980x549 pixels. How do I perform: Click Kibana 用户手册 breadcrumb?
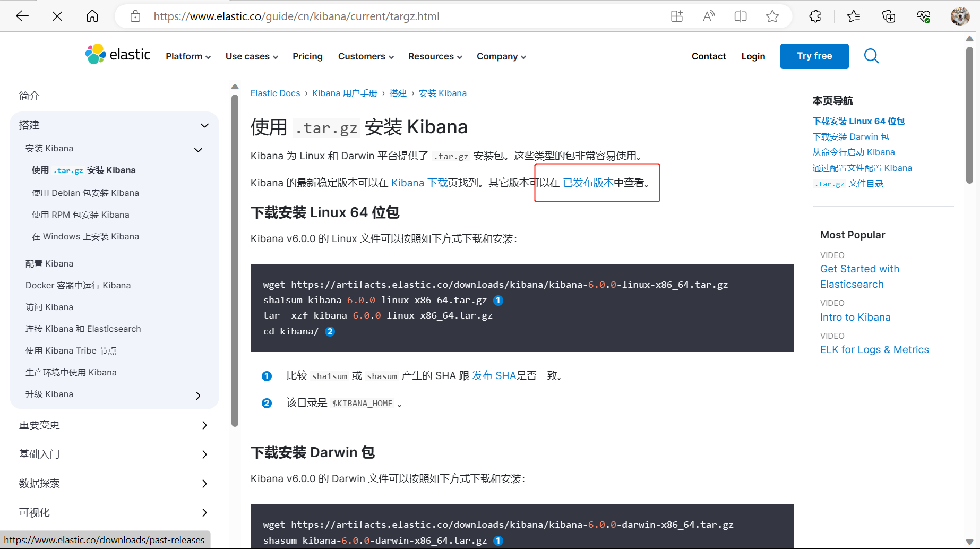click(345, 93)
